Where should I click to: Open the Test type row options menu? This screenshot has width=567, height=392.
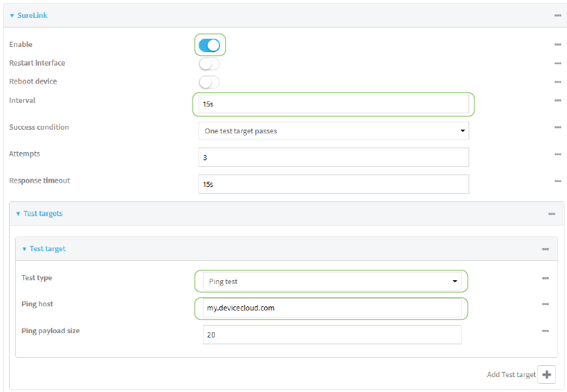pos(545,278)
